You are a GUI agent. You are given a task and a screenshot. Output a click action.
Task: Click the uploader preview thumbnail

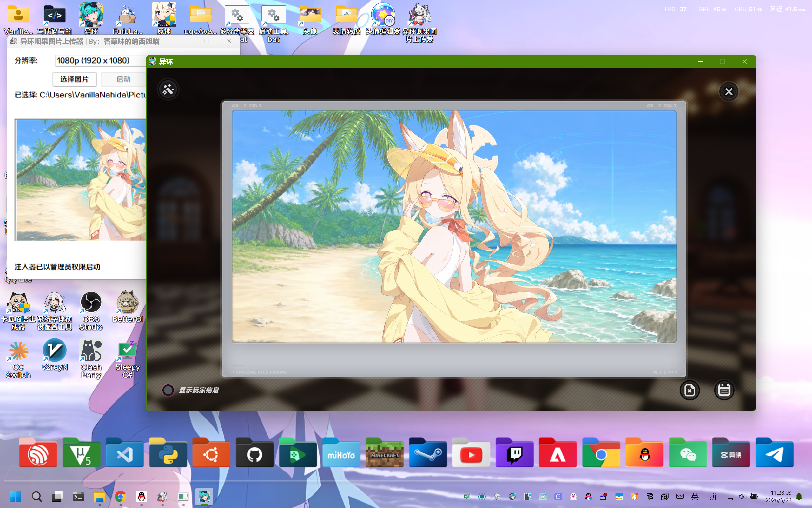[81, 180]
